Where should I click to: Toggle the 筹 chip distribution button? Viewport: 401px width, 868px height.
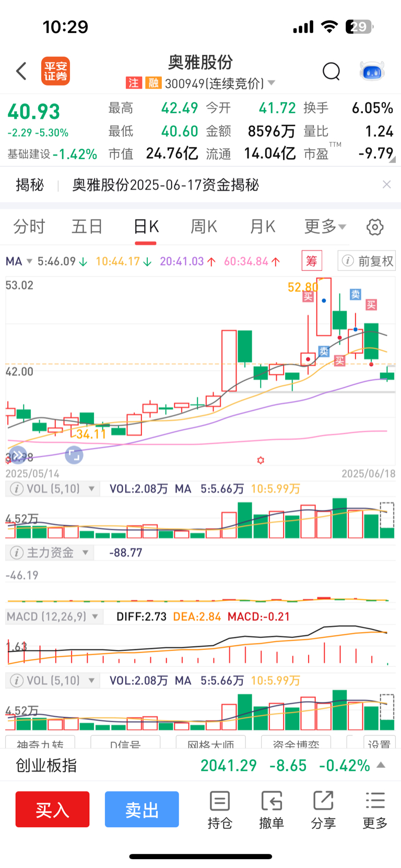pos(312,261)
